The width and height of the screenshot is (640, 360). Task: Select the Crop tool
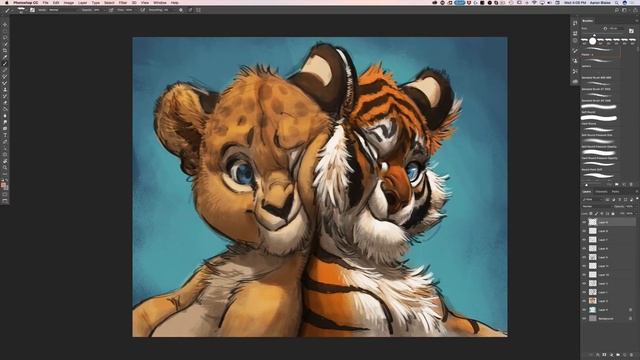(5, 51)
